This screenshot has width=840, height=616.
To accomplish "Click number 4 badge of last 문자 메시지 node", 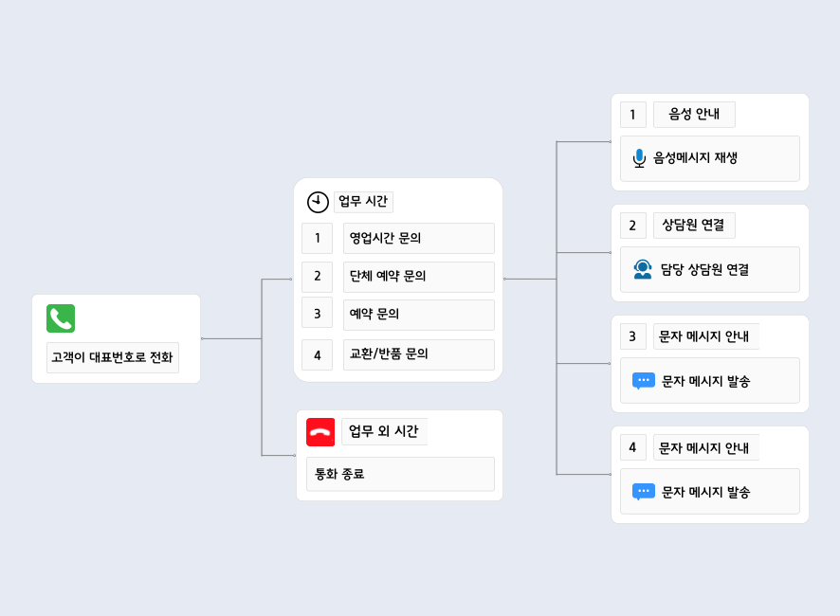I will [x=632, y=447].
